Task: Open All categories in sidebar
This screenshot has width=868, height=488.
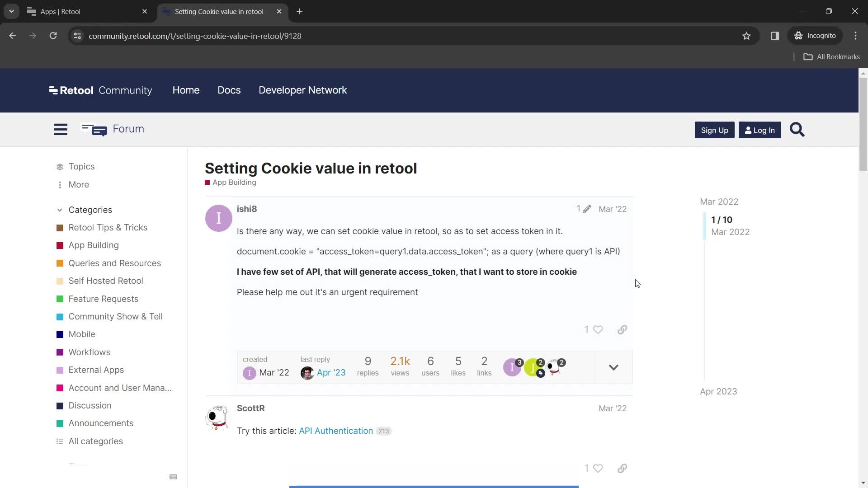Action: (x=90, y=441)
